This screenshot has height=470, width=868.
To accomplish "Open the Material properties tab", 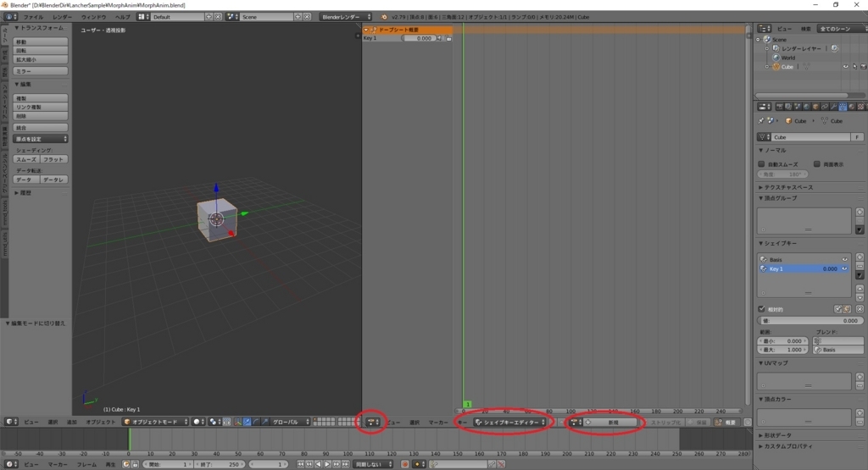I will pos(851,107).
